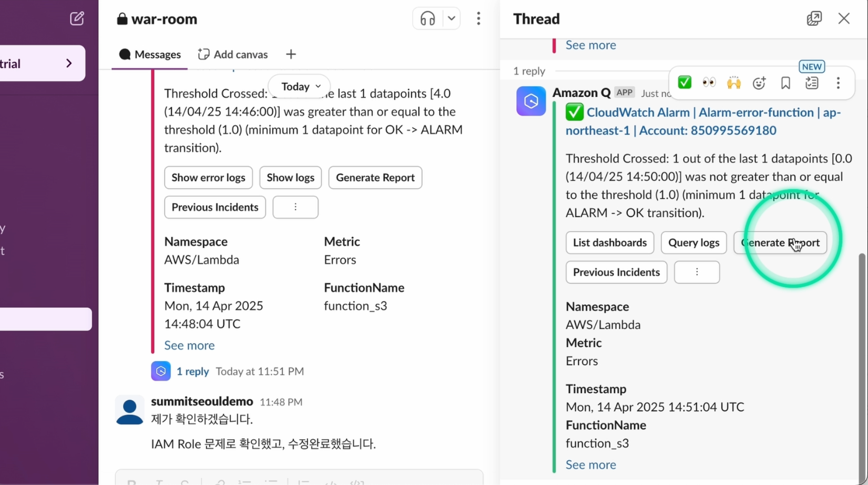The image size is (868, 485).
Task: Click the Errors metric value in the thread
Action: pyautogui.click(x=582, y=361)
